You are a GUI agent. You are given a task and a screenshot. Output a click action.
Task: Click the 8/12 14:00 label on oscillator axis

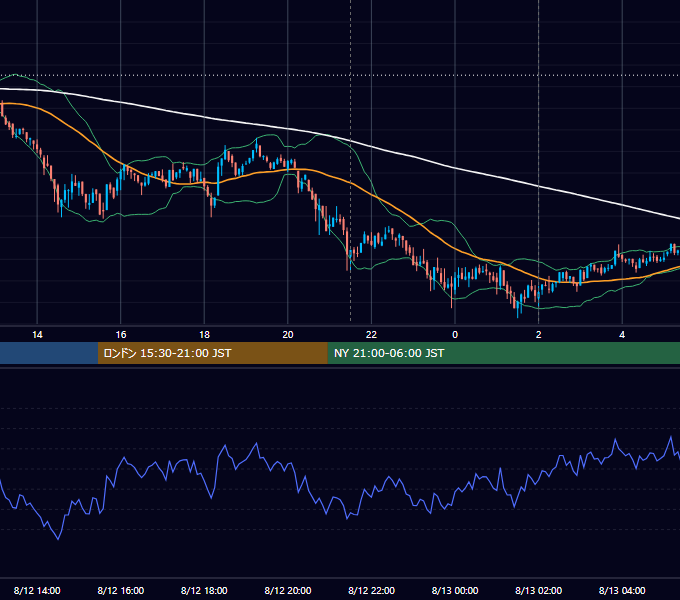click(x=37, y=590)
